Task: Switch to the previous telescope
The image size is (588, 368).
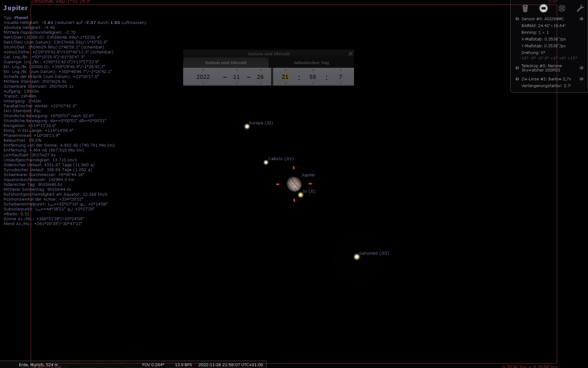Action: (517, 68)
